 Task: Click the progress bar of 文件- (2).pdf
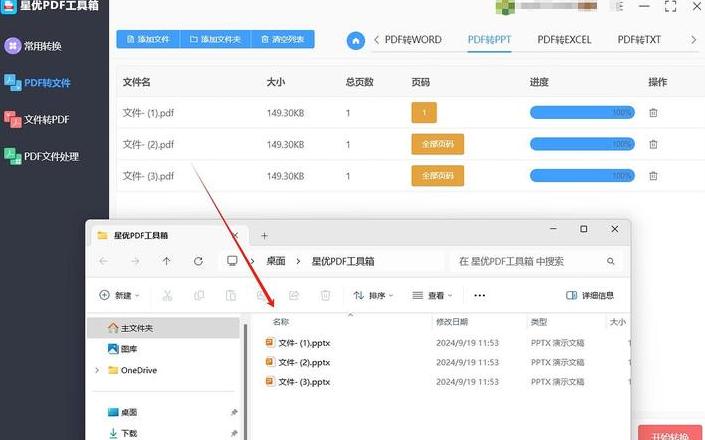click(582, 144)
